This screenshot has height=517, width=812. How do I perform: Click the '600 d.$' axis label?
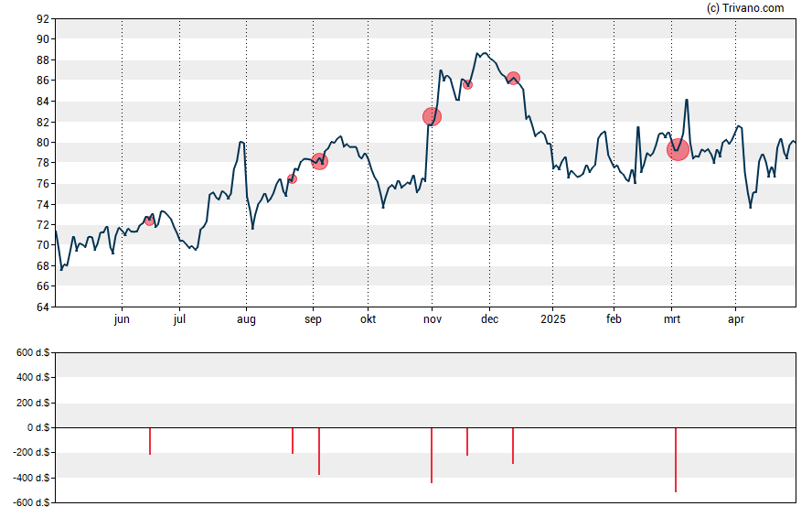point(33,353)
